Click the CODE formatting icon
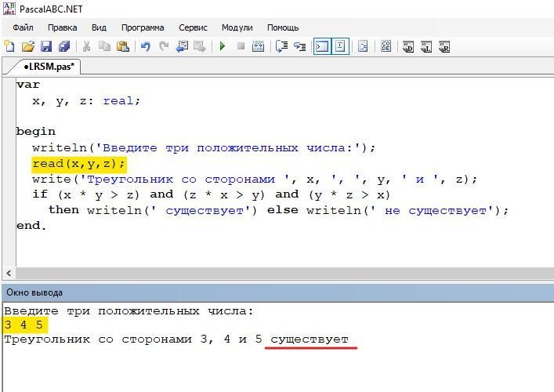 point(386,46)
